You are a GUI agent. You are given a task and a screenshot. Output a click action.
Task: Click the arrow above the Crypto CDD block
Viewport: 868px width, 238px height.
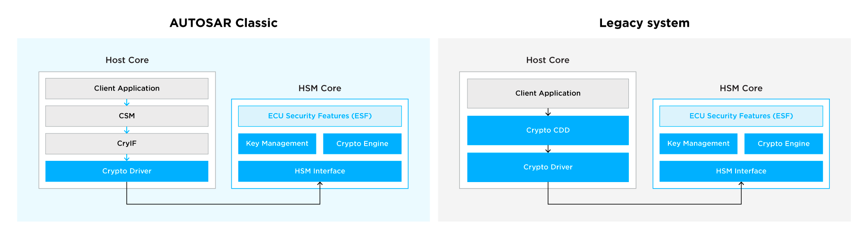click(548, 112)
